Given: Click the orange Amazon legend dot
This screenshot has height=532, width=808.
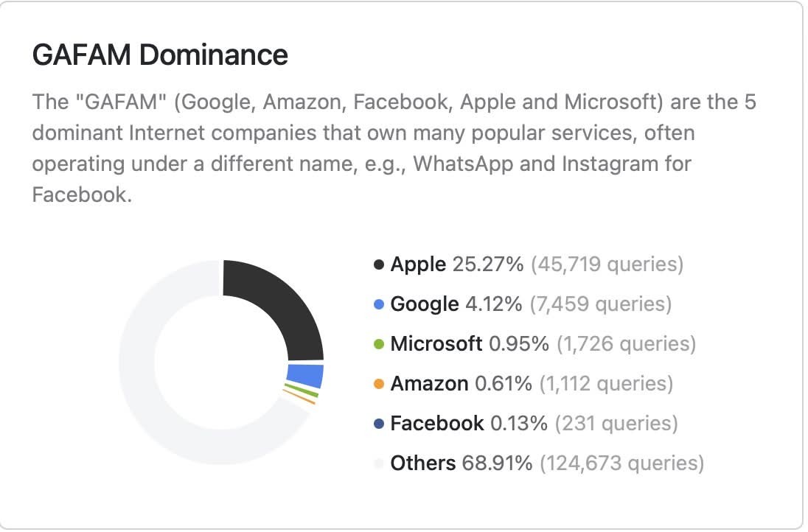Looking at the screenshot, I should point(379,383).
